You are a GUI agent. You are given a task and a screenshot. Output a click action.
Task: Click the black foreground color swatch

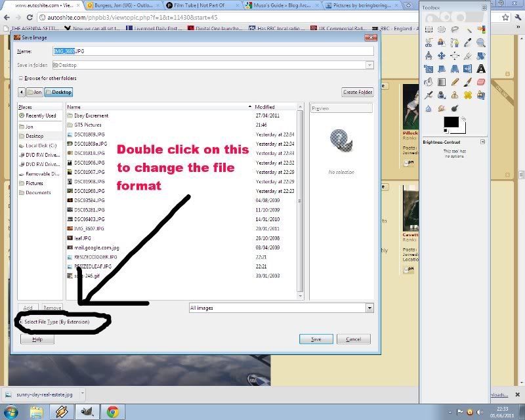coord(450,122)
